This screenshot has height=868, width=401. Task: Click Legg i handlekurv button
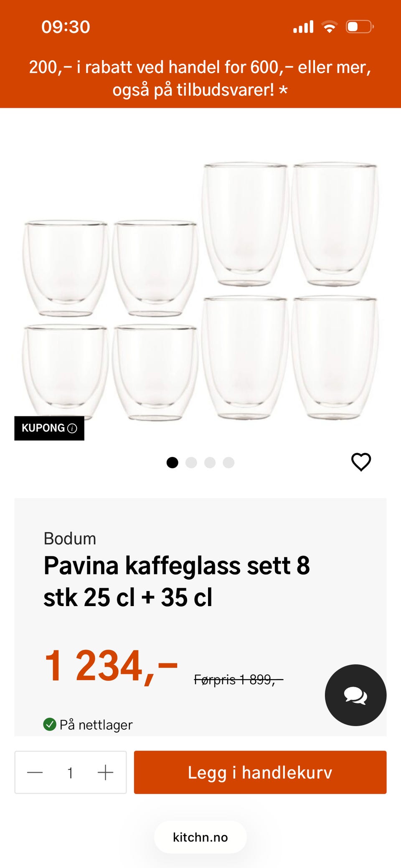click(x=260, y=772)
